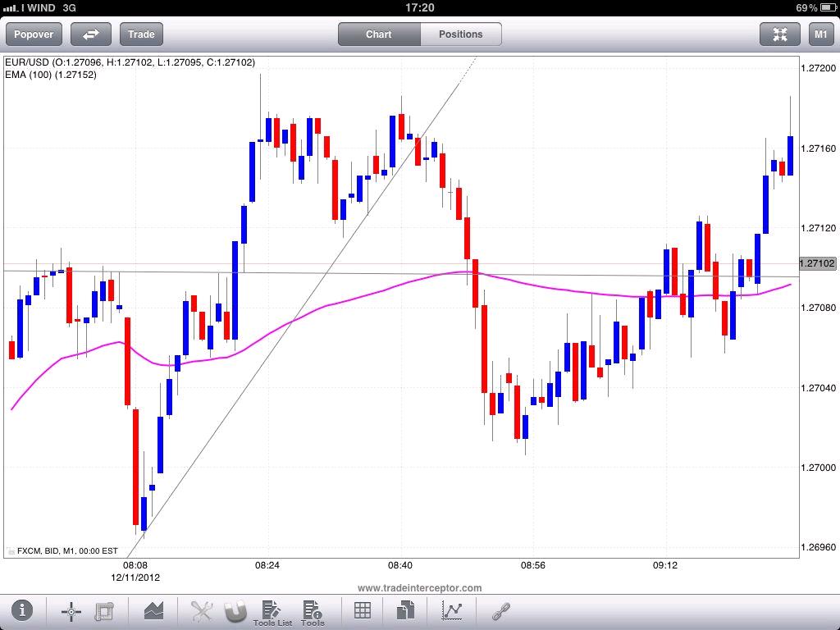840x630 pixels.
Task: Click the FXCM, BID, M1 data source label
Action: pos(67,550)
